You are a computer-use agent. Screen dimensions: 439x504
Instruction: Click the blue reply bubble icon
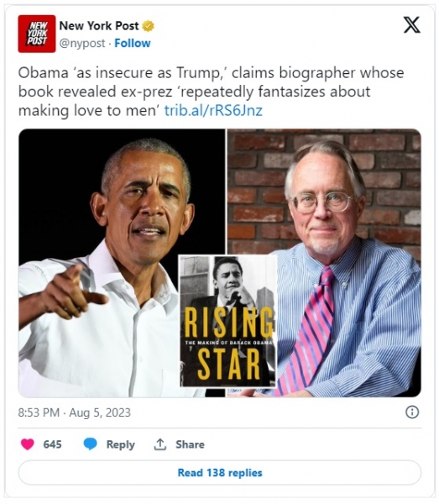91,444
